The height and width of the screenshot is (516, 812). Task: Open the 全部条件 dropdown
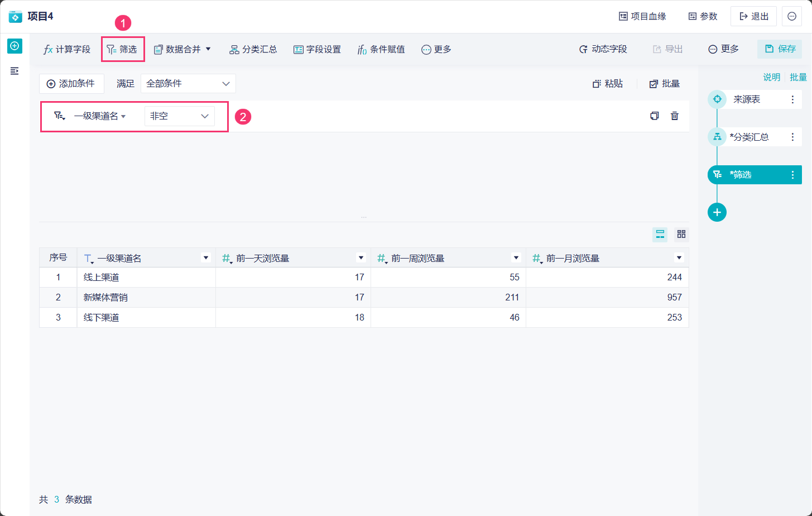click(188, 84)
